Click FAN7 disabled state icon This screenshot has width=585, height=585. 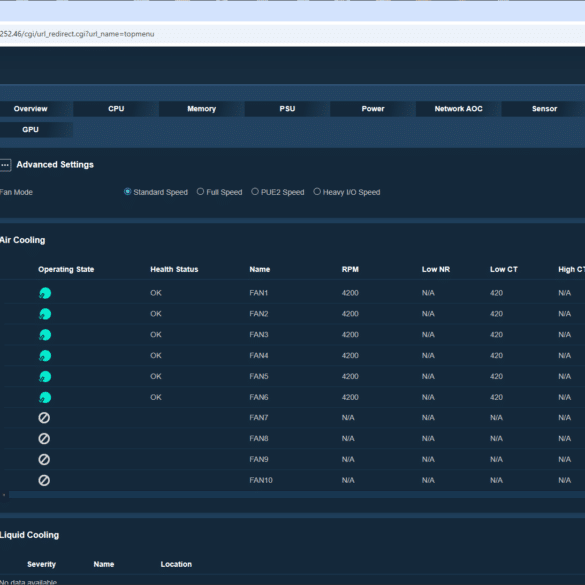(x=44, y=418)
